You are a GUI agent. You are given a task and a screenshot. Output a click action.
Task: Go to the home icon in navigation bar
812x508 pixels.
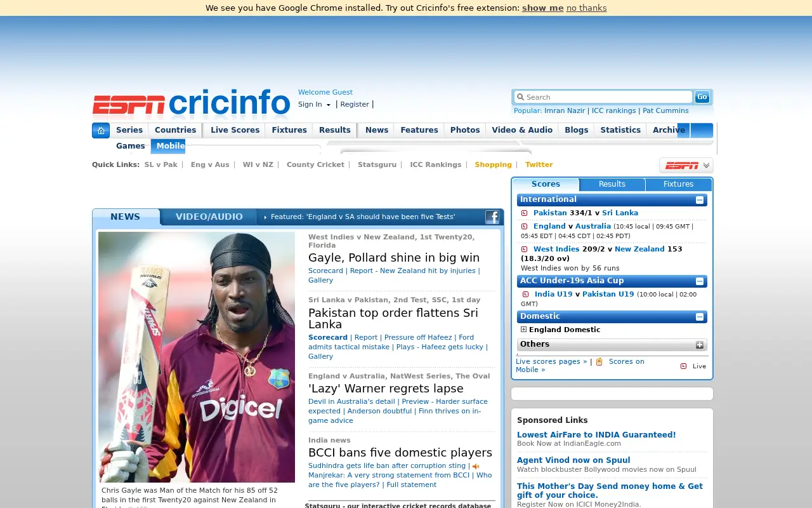coord(101,130)
